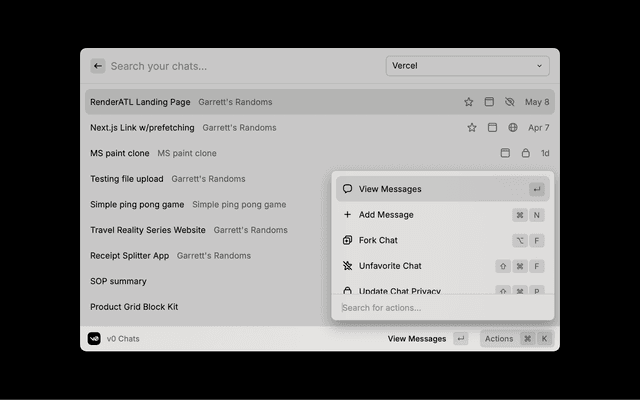Select View Messages in the actions menu
This screenshot has height=400, width=640.
pyautogui.click(x=442, y=189)
